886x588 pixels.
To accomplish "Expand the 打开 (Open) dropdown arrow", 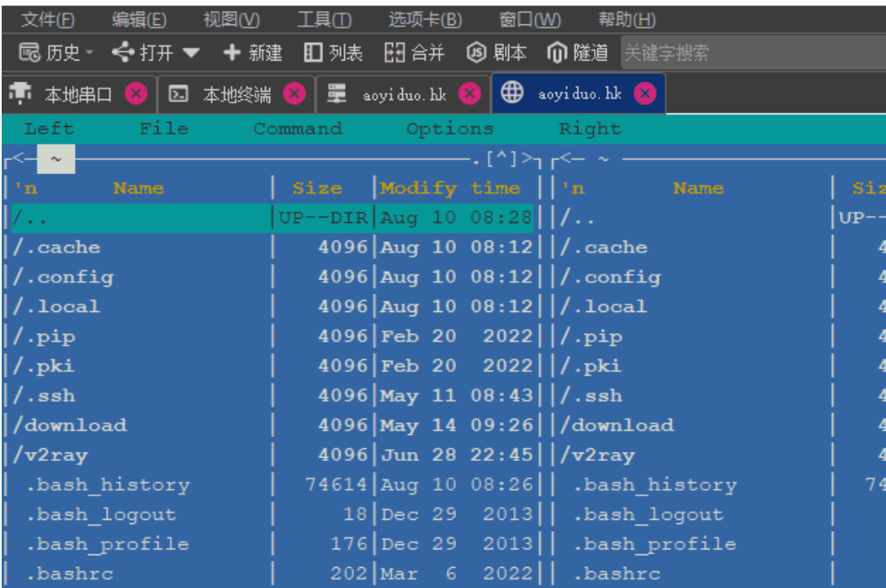I will (191, 53).
